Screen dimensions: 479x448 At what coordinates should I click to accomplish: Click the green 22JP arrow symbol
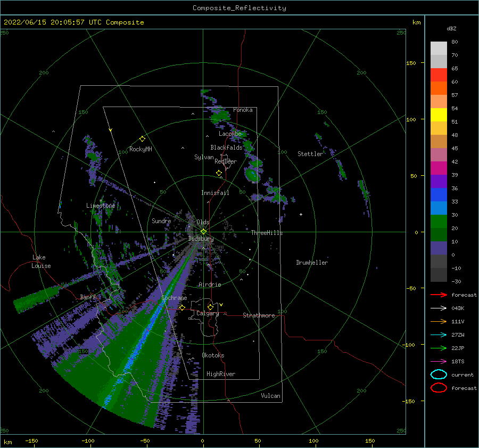(439, 348)
